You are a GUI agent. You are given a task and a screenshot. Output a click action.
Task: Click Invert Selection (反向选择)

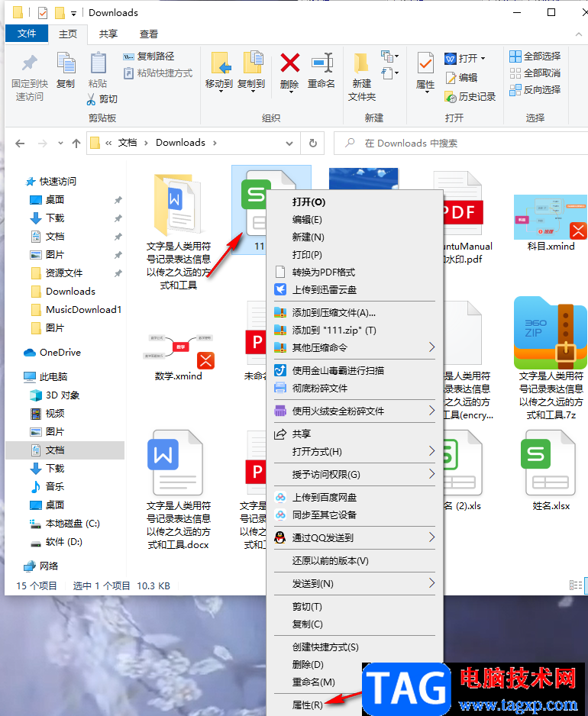click(535, 90)
